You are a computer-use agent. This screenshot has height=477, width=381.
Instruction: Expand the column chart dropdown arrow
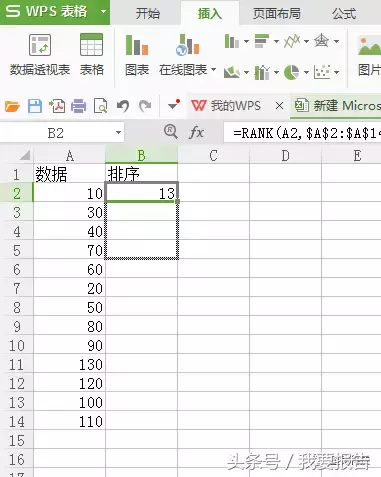[246, 42]
